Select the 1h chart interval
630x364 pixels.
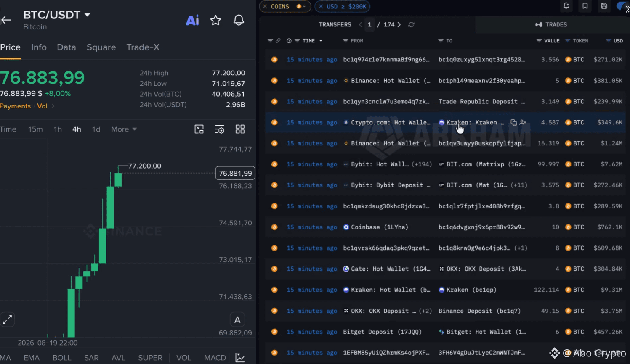pyautogui.click(x=58, y=129)
